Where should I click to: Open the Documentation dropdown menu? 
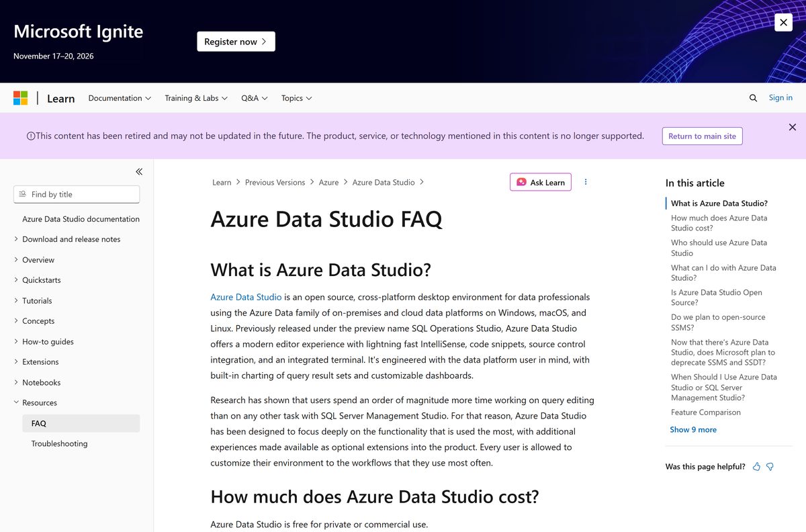click(x=120, y=98)
